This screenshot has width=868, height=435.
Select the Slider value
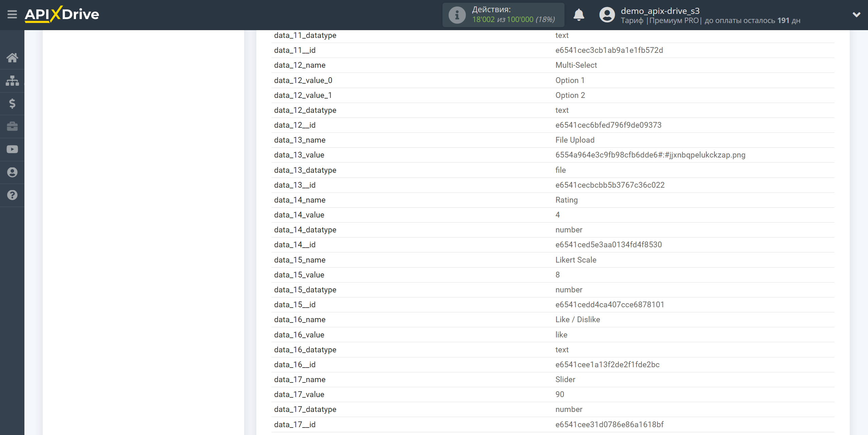(565, 379)
